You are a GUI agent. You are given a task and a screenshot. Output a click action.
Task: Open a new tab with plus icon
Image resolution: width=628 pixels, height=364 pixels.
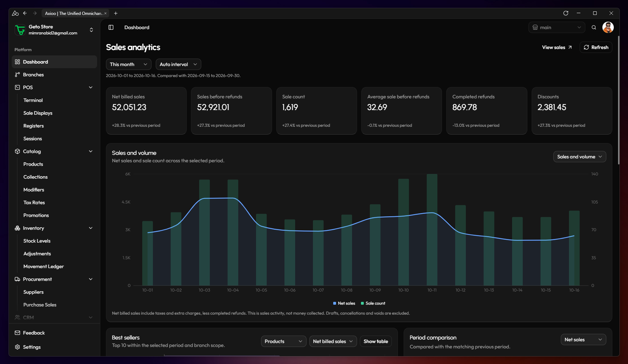tap(116, 13)
